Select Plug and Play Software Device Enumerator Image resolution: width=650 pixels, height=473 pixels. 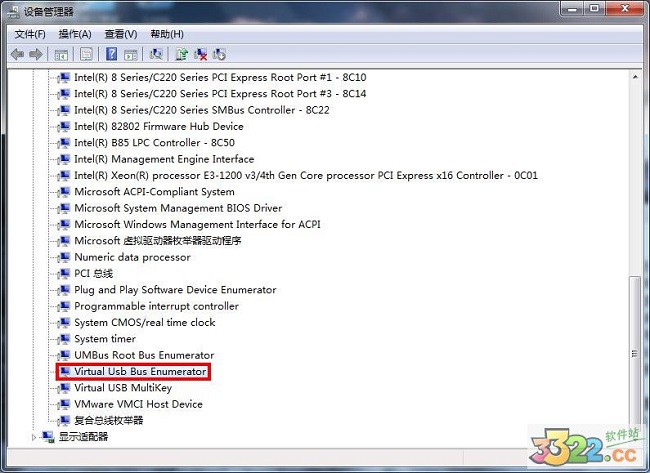point(175,289)
